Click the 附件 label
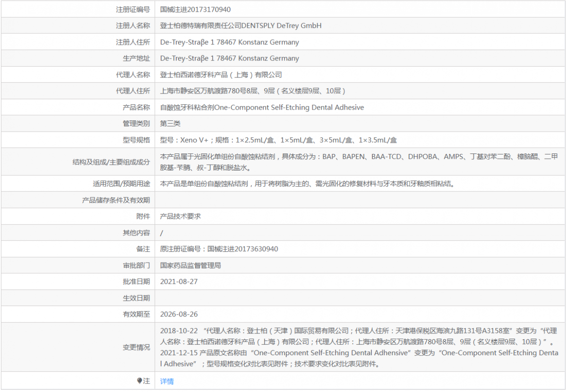 143,216
